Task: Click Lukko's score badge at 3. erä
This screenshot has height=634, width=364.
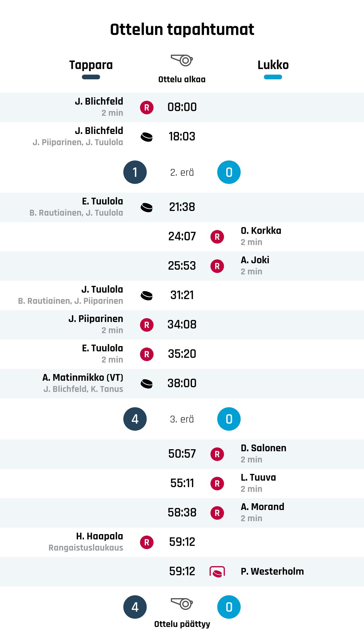Action: (229, 419)
